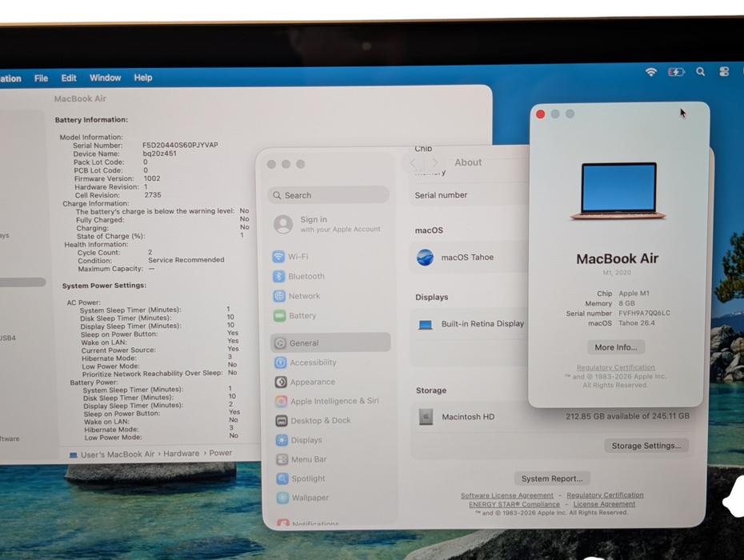
Task: Go back with the left chevron in System Settings
Action: (414, 162)
